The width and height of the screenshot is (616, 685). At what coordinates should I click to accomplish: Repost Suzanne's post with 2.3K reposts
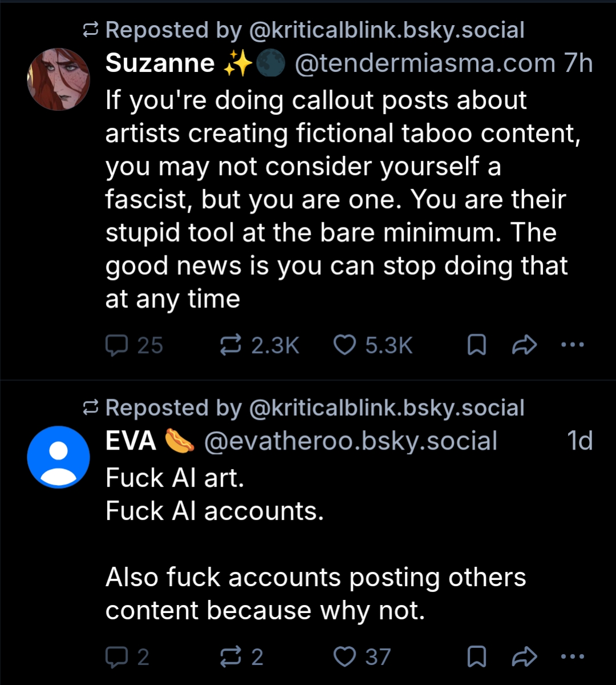tap(231, 345)
